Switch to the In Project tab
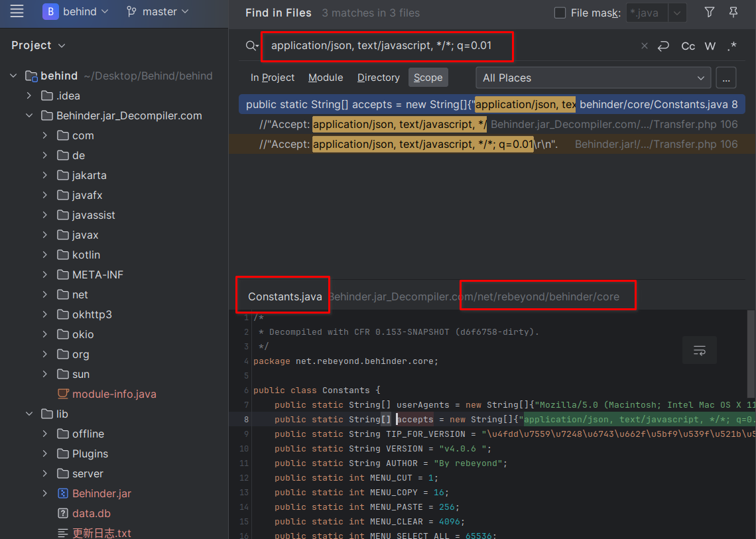 click(x=273, y=78)
